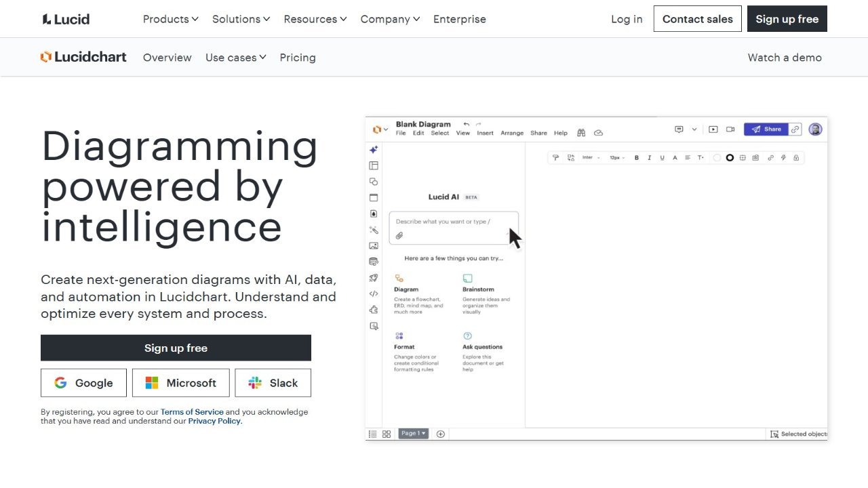Open the Terms of Service link
This screenshot has width=868, height=488.
click(x=192, y=412)
